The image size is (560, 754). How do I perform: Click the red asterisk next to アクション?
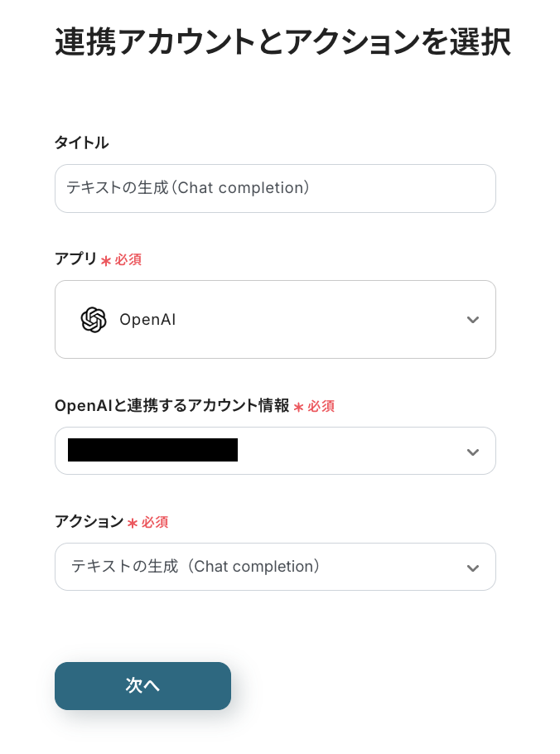(x=132, y=523)
